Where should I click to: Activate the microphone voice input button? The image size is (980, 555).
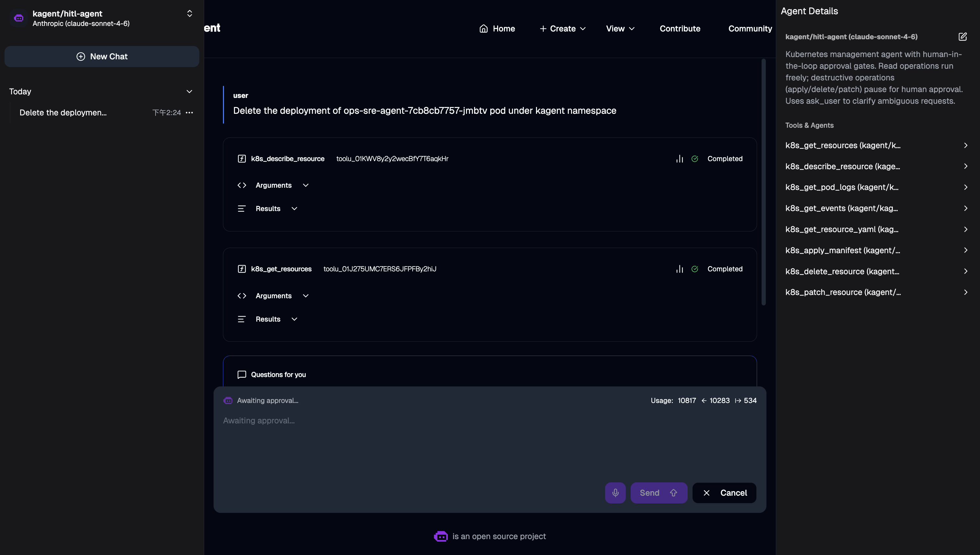click(615, 493)
